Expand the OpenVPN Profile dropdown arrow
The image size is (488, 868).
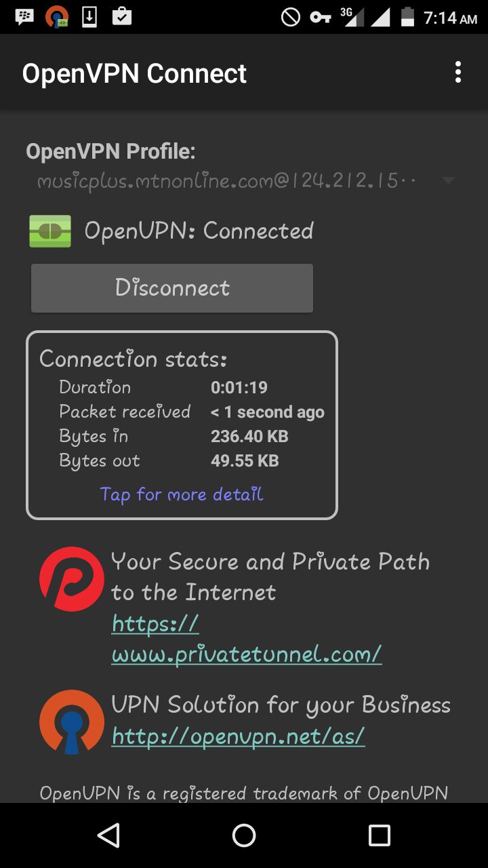(447, 181)
